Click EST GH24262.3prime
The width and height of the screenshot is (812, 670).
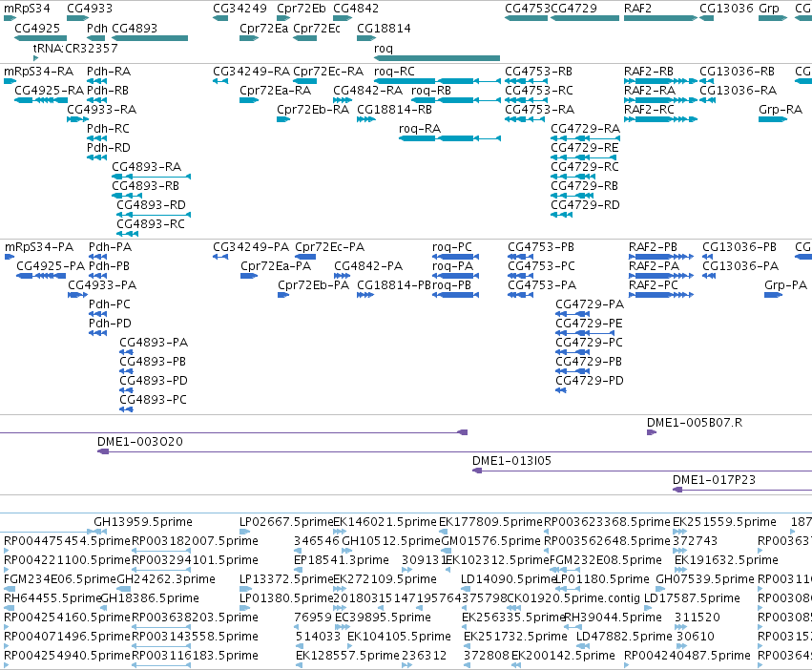pyautogui.click(x=166, y=578)
